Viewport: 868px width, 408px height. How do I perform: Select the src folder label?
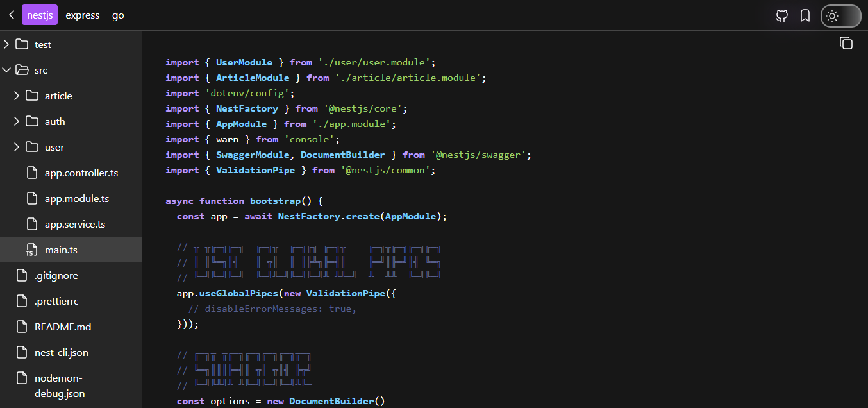coord(41,70)
